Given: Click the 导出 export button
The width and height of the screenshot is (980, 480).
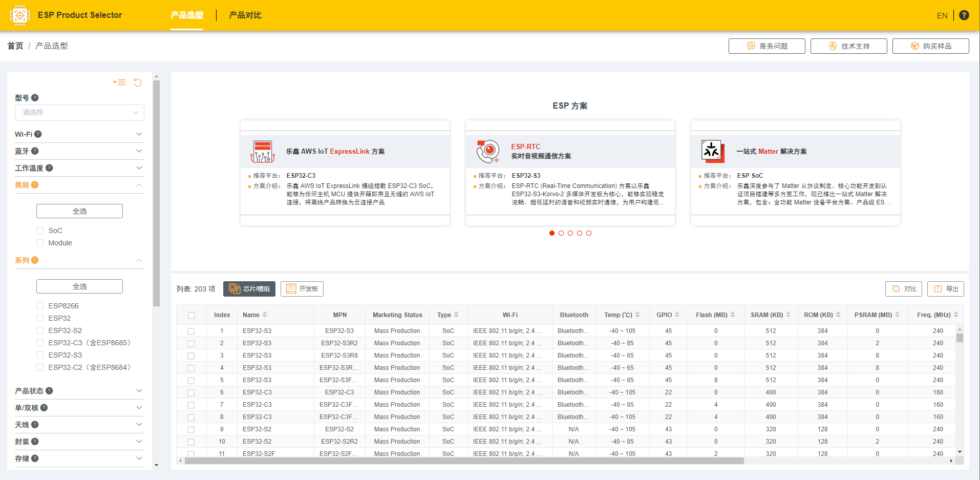Looking at the screenshot, I should tap(946, 289).
